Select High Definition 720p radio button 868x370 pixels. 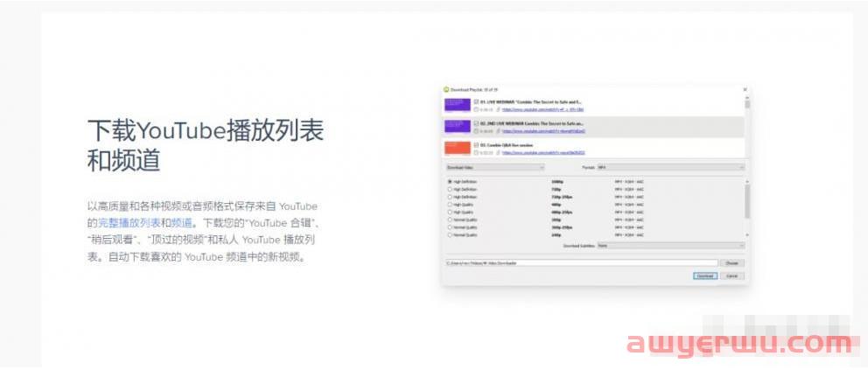(450, 189)
